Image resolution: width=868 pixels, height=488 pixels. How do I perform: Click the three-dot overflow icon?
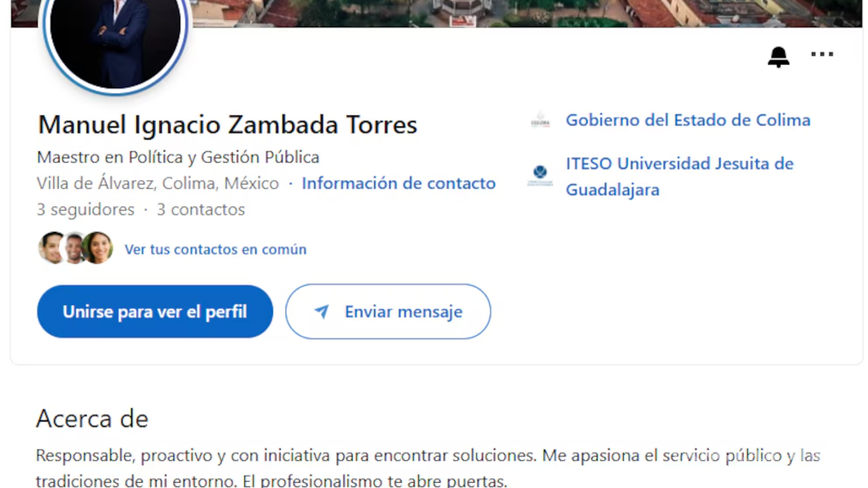point(822,53)
